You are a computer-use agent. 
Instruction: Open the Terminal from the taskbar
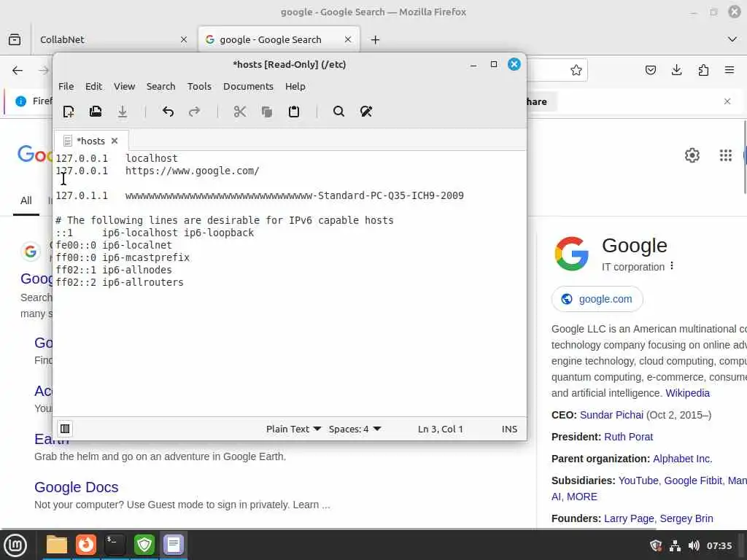point(115,545)
